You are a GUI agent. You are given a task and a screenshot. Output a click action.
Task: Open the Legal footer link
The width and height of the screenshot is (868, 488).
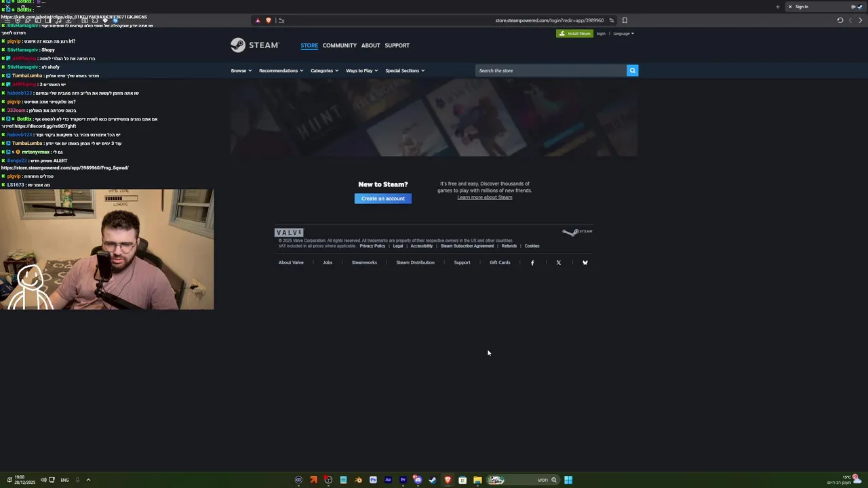pos(398,246)
